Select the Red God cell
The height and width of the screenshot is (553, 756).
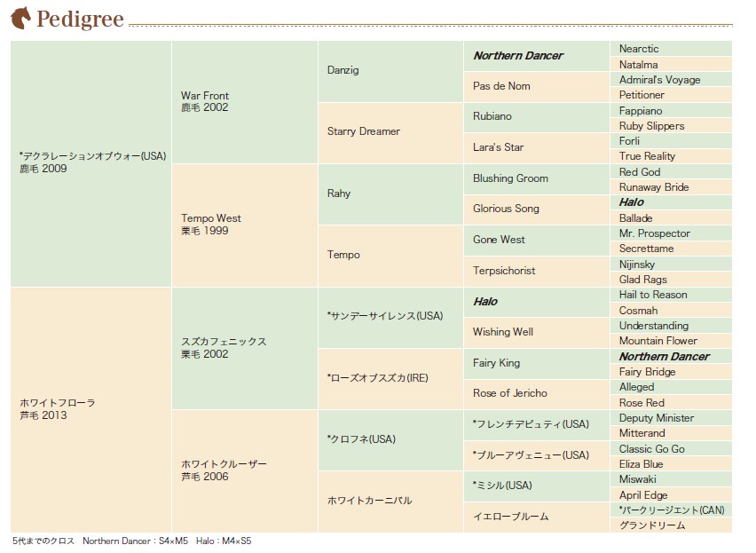(x=671, y=171)
